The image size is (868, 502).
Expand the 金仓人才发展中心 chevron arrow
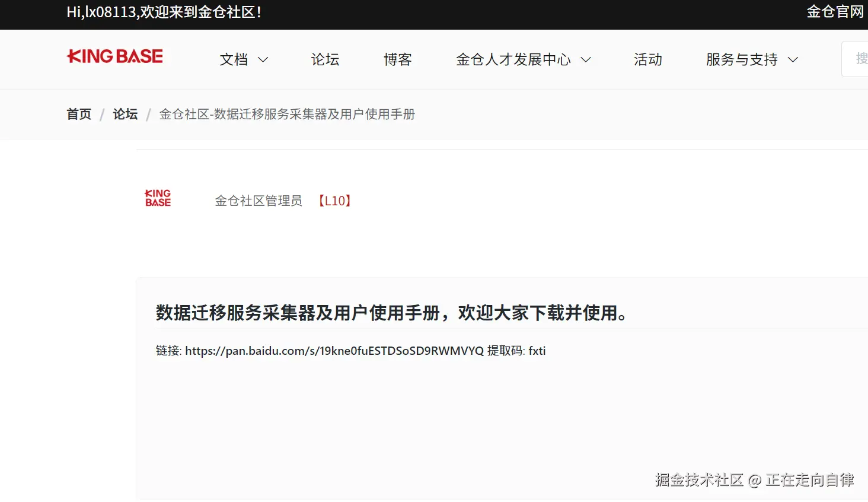coord(586,60)
